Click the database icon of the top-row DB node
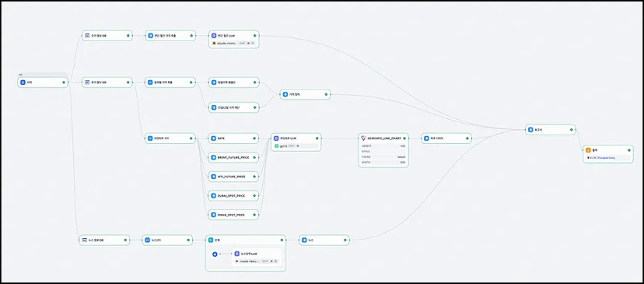 click(87, 36)
